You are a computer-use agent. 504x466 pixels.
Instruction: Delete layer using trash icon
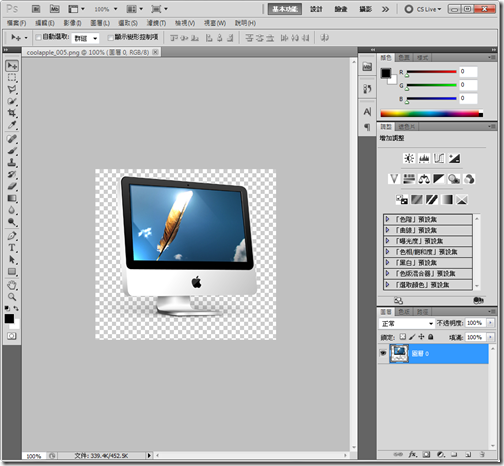482,454
